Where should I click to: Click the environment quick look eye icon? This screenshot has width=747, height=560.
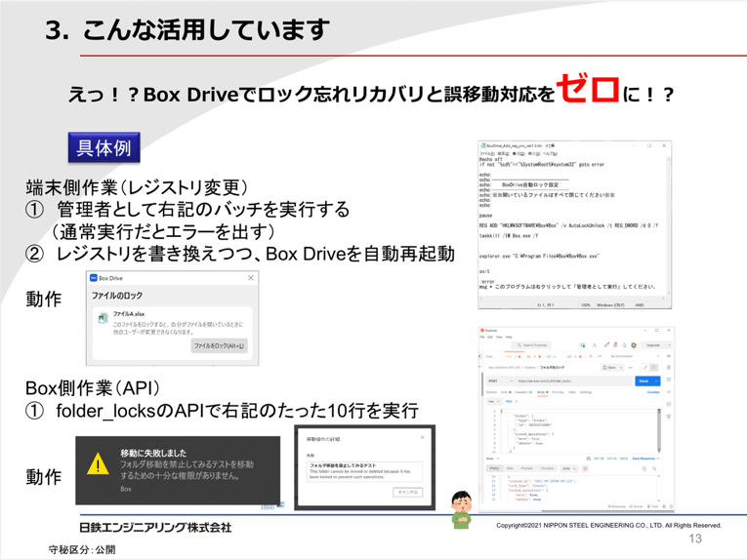(668, 356)
